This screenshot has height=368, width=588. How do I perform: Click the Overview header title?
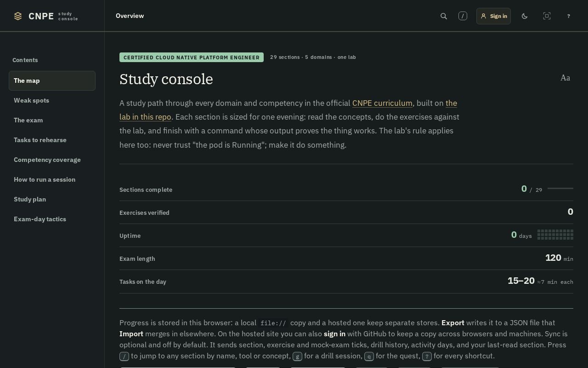tap(130, 16)
